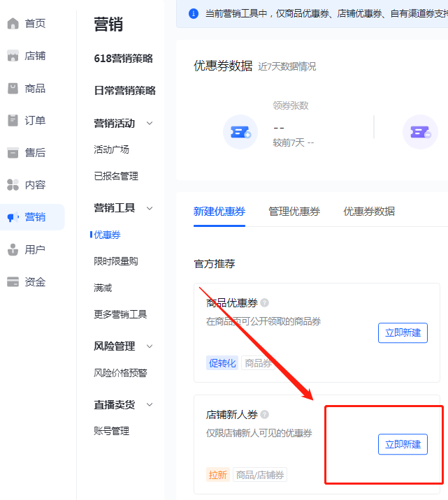Screen dimensions: 448x500
Task: Click the 官方推荐 heading
Action: tap(215, 264)
